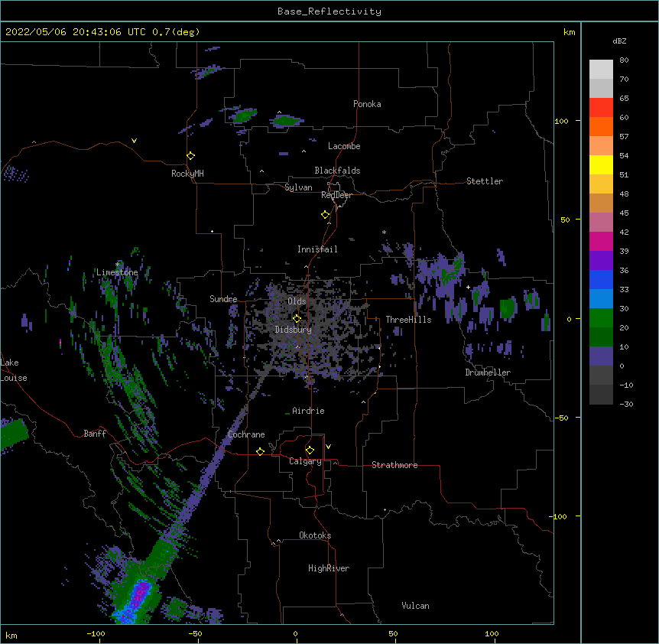Click the Vulcan city label
The image size is (659, 644).
click(x=415, y=606)
